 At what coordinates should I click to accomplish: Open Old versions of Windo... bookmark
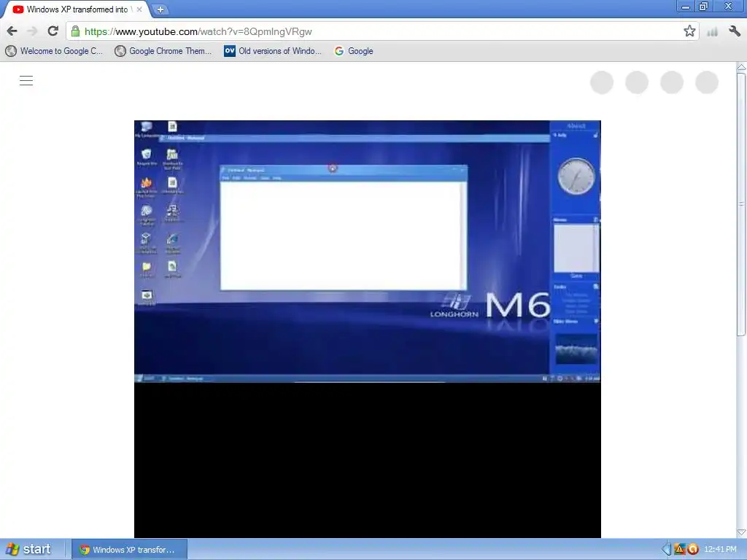click(273, 51)
